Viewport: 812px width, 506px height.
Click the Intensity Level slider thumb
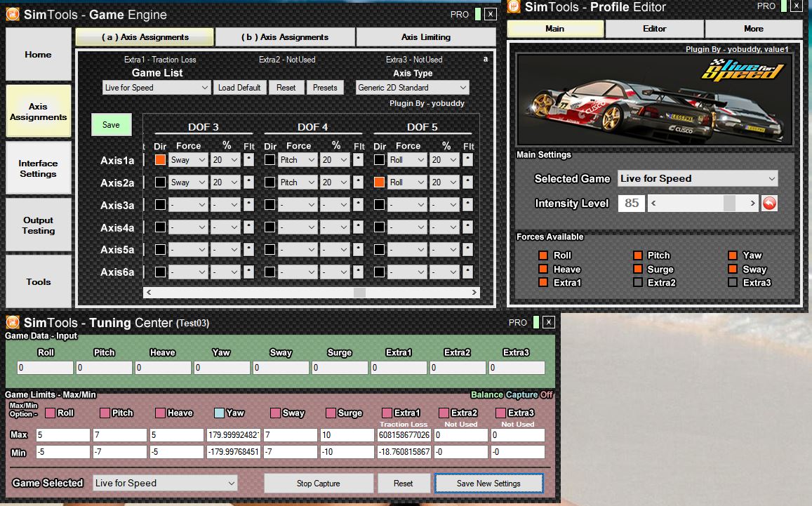(729, 204)
